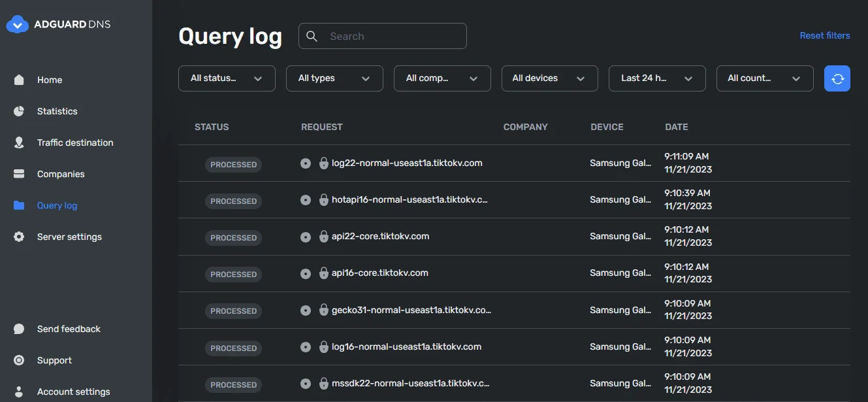Click PROCESSED badge for log22-normal-useast1a row

[x=233, y=164]
